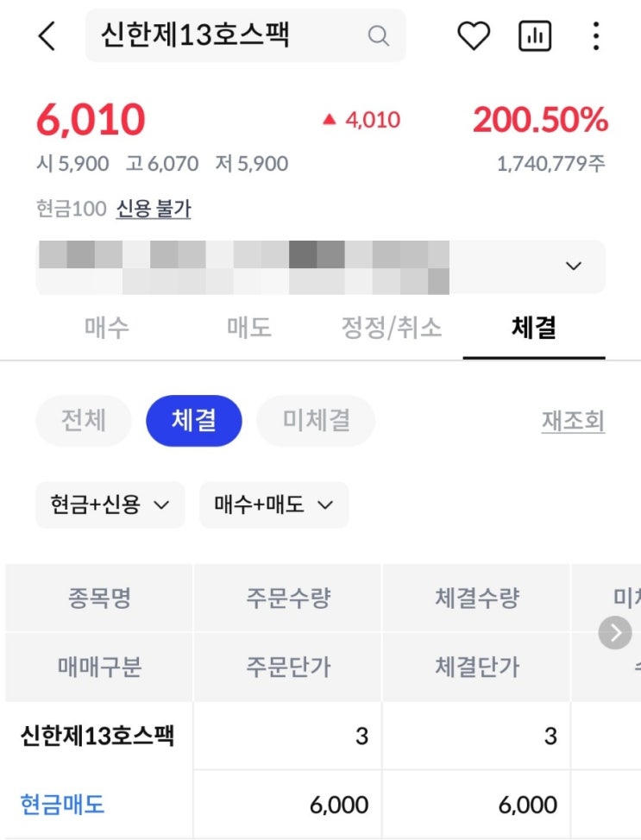Open the chart icon
The width and height of the screenshot is (641, 840).
pos(535,36)
